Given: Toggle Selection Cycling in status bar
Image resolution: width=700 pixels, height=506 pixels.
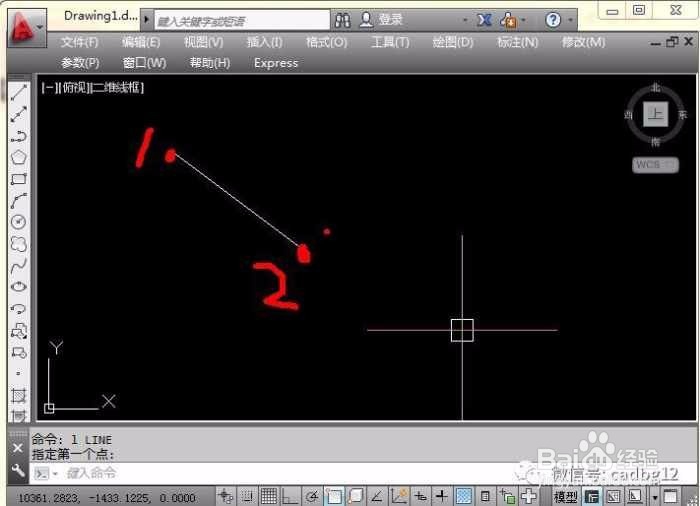Looking at the screenshot, I should [507, 496].
